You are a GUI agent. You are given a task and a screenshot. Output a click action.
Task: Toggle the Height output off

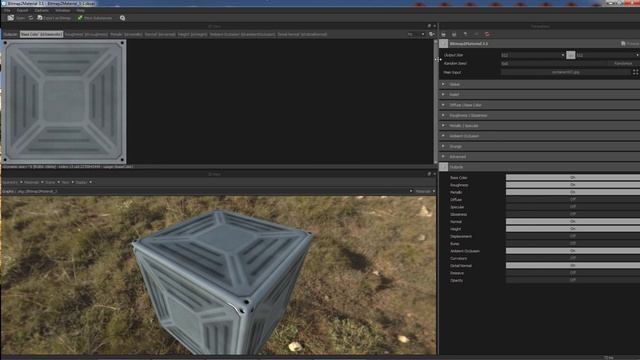[x=573, y=229]
